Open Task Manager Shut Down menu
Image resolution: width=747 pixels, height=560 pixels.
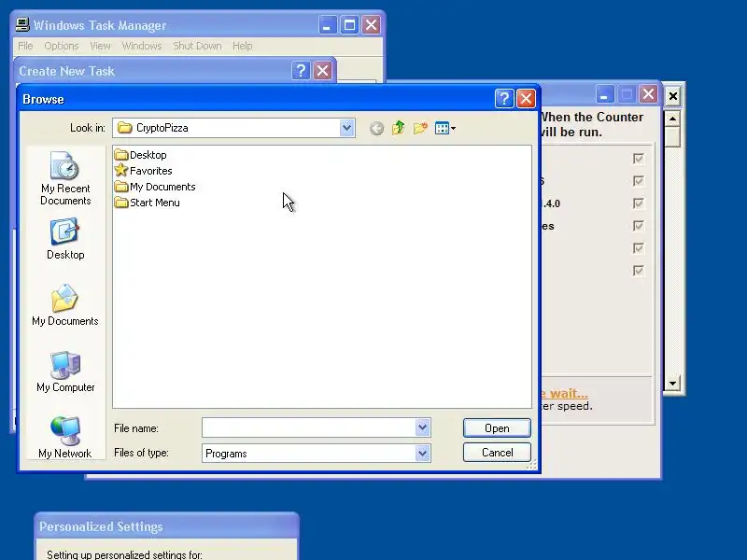(197, 46)
